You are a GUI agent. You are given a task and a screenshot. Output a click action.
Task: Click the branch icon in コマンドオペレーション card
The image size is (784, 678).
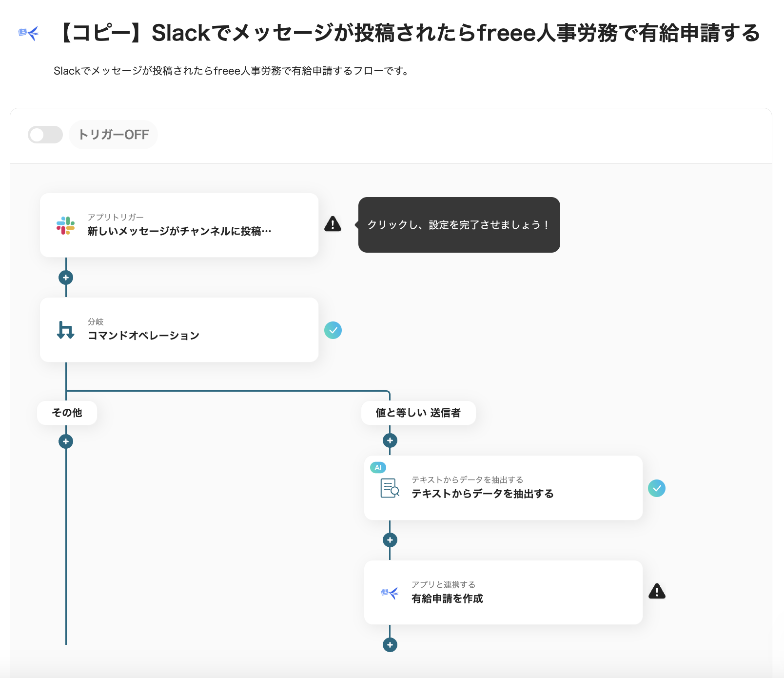[66, 330]
